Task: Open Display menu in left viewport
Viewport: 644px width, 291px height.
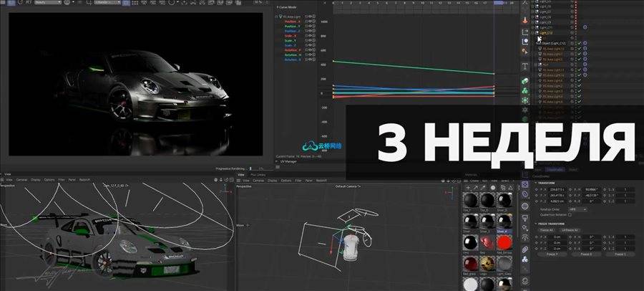Action: click(x=36, y=180)
